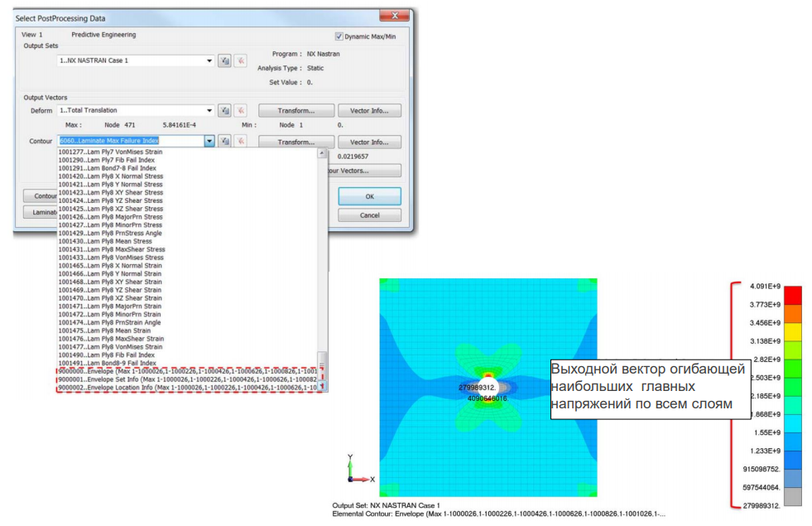Select 9000000..Envelope (Max ...) entry
This screenshot has width=812, height=526.
coord(187,372)
